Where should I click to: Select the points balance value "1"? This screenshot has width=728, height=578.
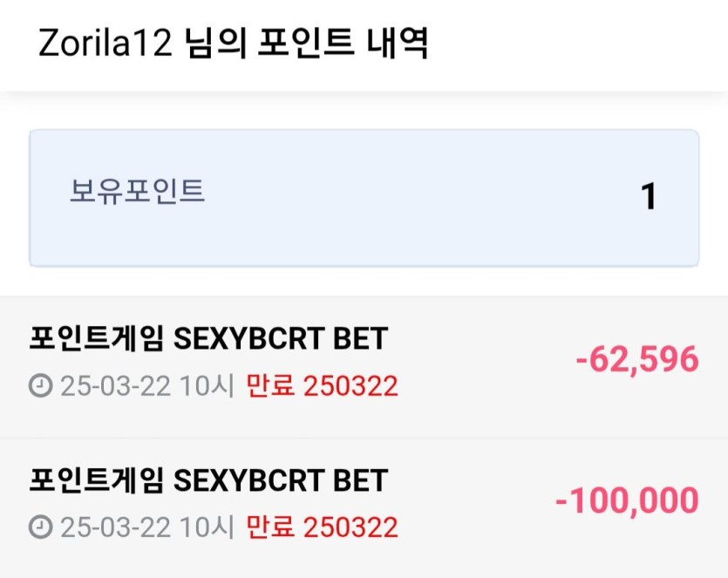[x=649, y=197]
